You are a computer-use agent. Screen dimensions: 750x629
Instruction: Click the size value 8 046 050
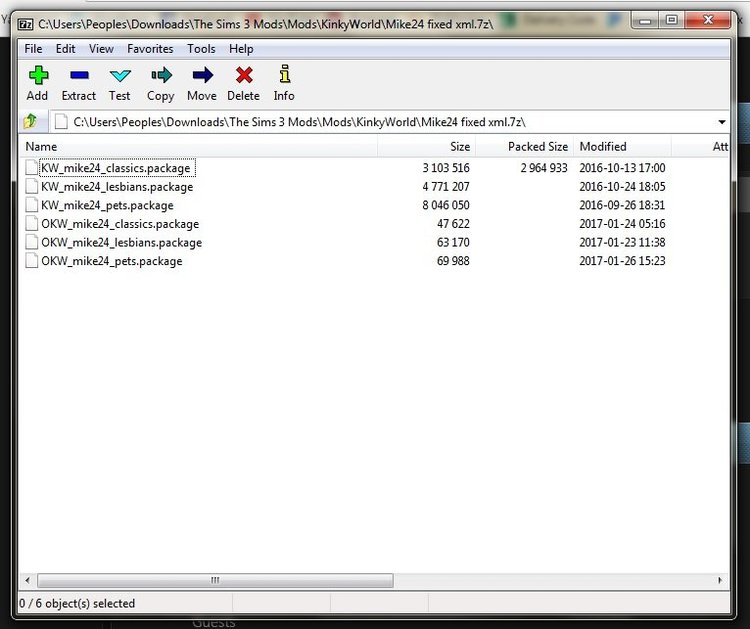tap(446, 205)
